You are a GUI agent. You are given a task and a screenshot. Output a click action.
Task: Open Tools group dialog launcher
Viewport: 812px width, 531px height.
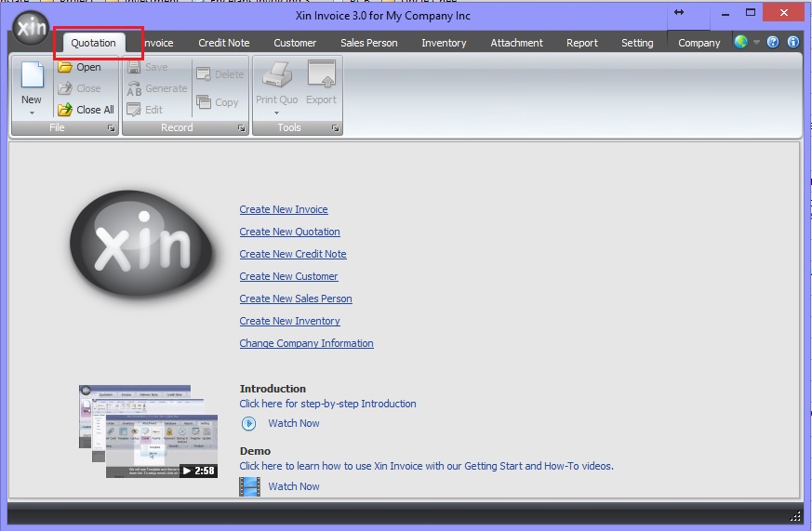(335, 127)
